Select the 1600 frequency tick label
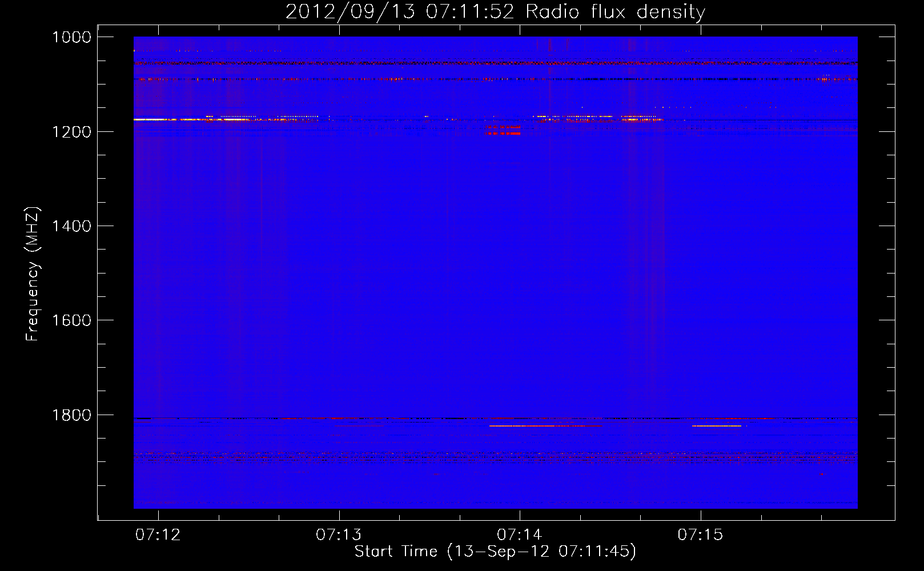Viewport: 924px width, 571px height. [71, 320]
